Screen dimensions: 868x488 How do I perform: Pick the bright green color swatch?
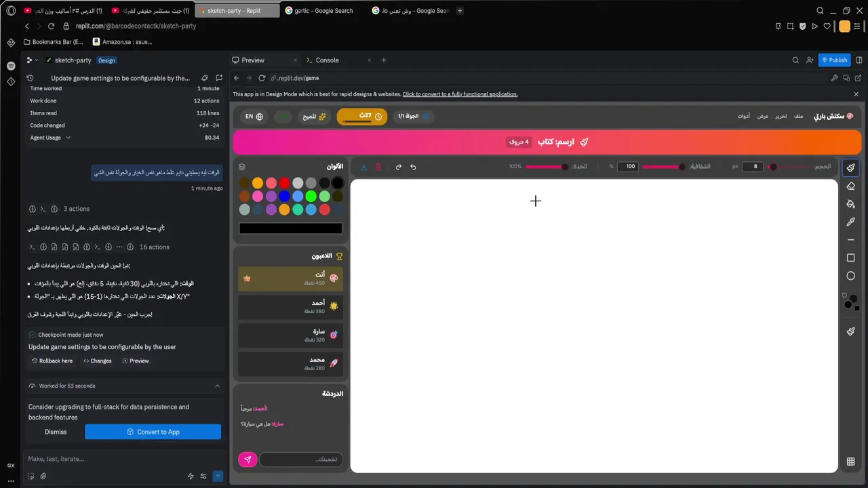(x=311, y=197)
